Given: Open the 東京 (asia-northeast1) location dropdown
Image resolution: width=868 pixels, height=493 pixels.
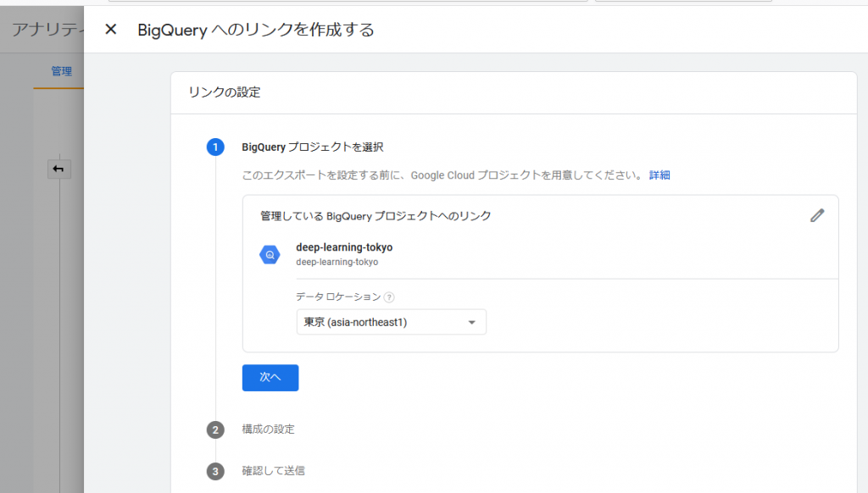Looking at the screenshot, I should coord(392,322).
